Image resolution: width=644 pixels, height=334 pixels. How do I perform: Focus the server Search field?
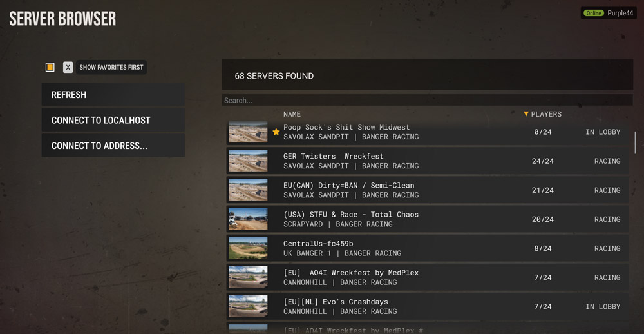pyautogui.click(x=427, y=101)
